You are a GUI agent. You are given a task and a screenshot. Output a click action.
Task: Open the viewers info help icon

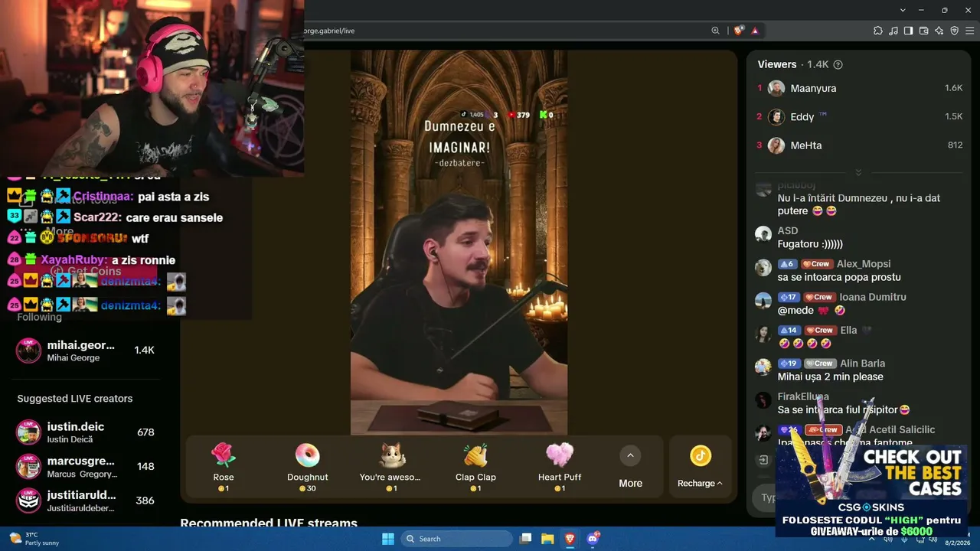click(838, 65)
